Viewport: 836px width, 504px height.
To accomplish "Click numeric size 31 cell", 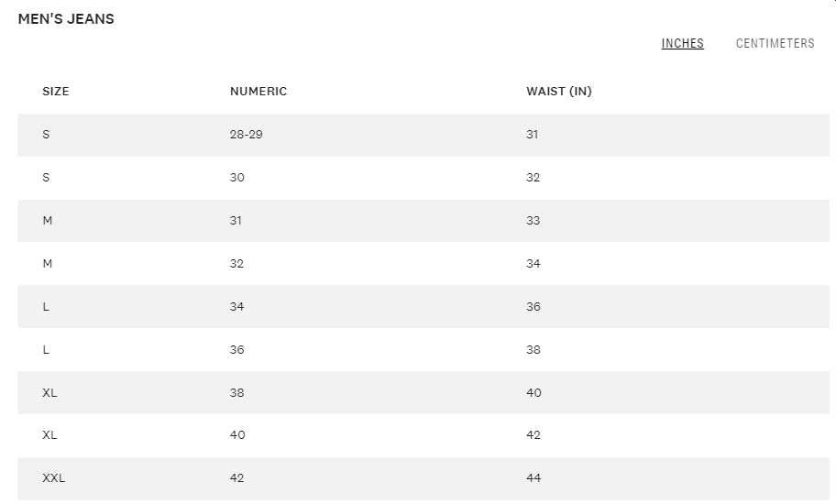I will point(236,221).
